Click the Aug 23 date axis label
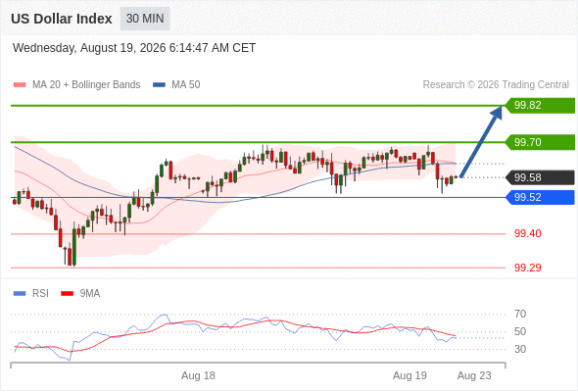The width and height of the screenshot is (578, 392). (474, 375)
